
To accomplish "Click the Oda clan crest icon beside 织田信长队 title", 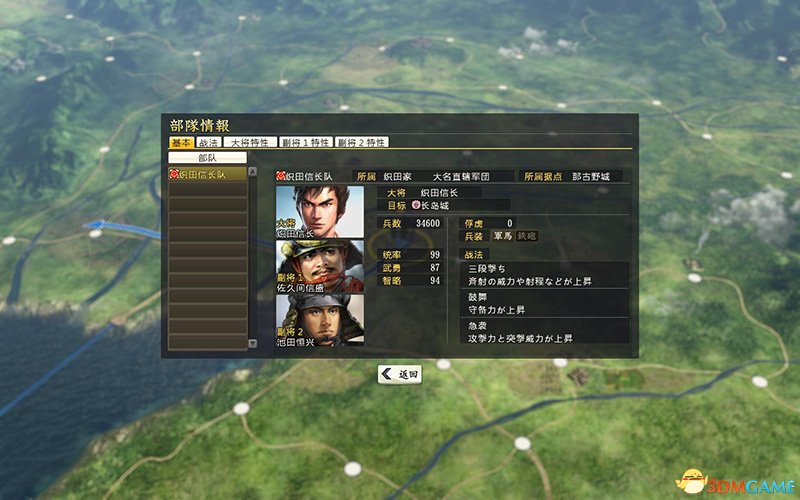I will pos(280,176).
